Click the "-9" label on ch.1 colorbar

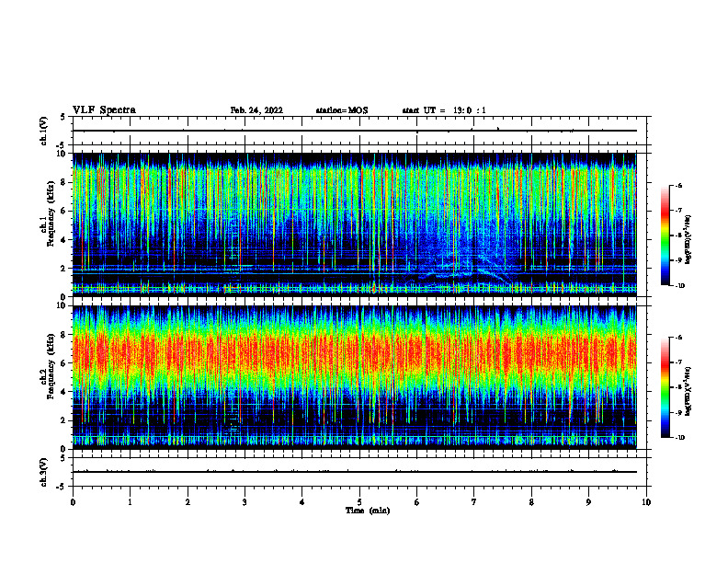(x=678, y=260)
